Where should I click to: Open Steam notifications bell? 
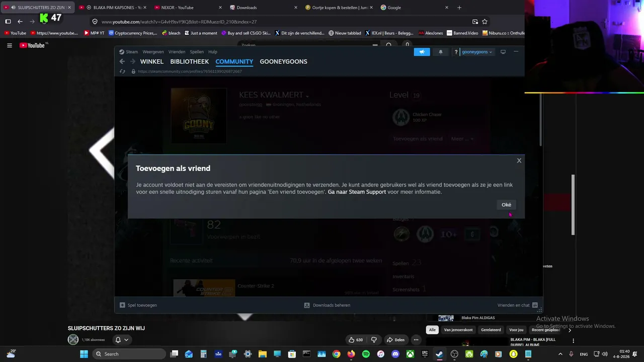click(x=441, y=52)
